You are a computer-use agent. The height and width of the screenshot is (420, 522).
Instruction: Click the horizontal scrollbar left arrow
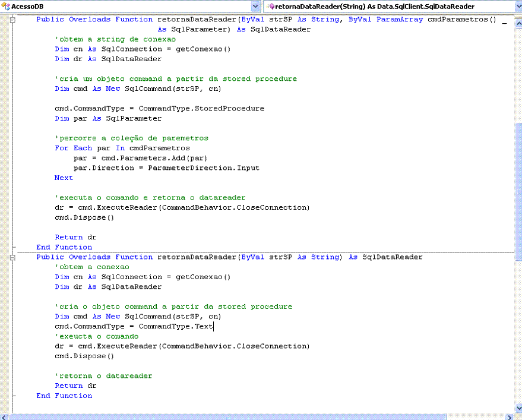[4, 416]
